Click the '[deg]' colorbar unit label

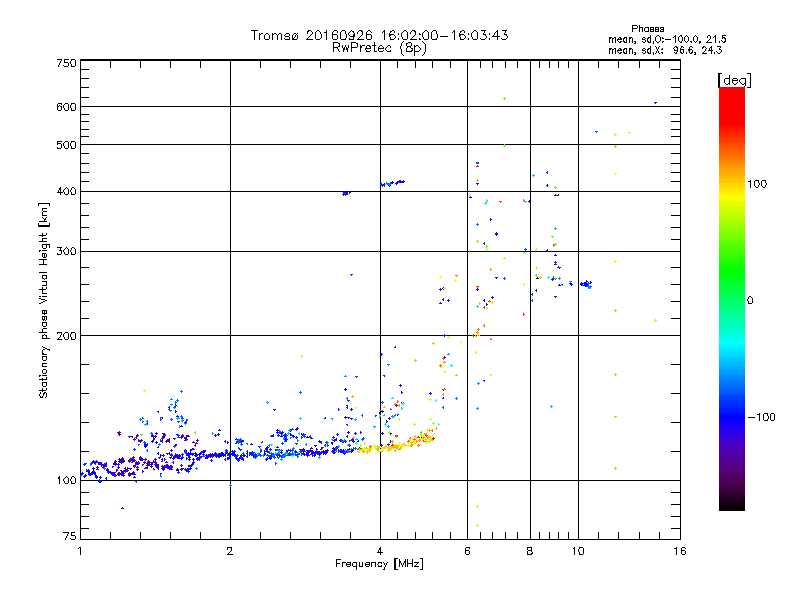tap(734, 81)
